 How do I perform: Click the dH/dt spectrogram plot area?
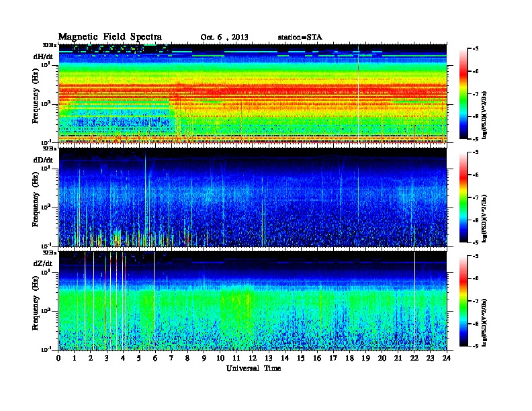pyautogui.click(x=253, y=94)
